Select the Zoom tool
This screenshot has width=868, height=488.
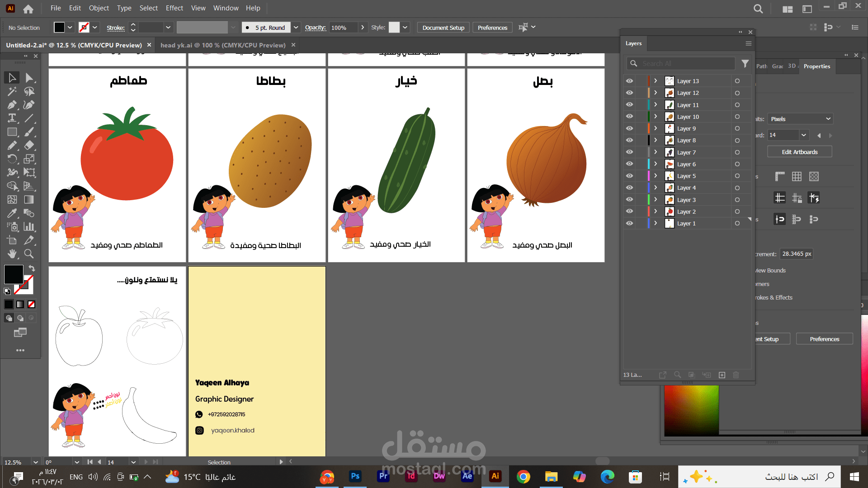tap(29, 254)
